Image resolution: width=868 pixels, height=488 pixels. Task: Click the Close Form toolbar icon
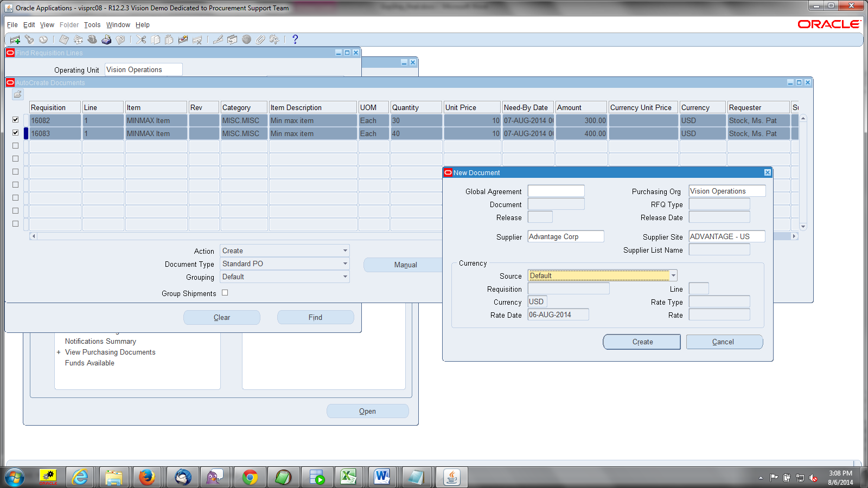pyautogui.click(x=120, y=40)
